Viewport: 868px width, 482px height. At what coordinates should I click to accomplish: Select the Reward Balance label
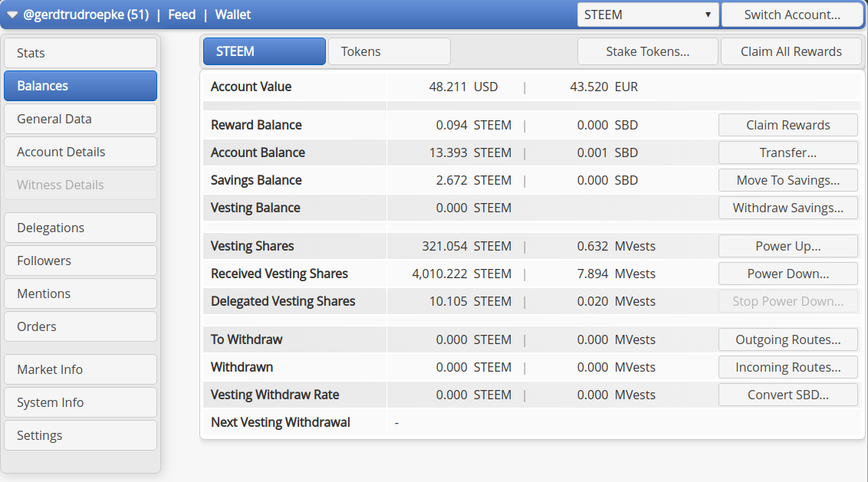coord(256,125)
